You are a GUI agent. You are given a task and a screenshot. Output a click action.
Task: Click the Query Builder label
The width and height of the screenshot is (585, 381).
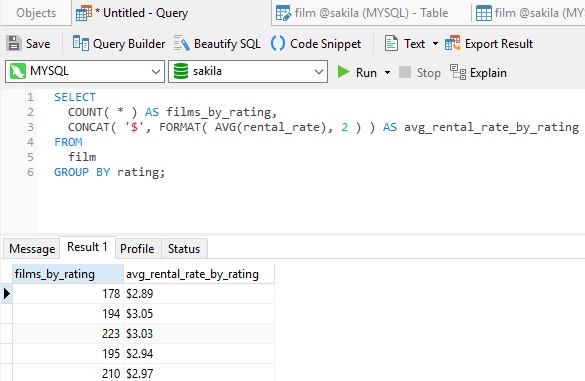tap(129, 44)
